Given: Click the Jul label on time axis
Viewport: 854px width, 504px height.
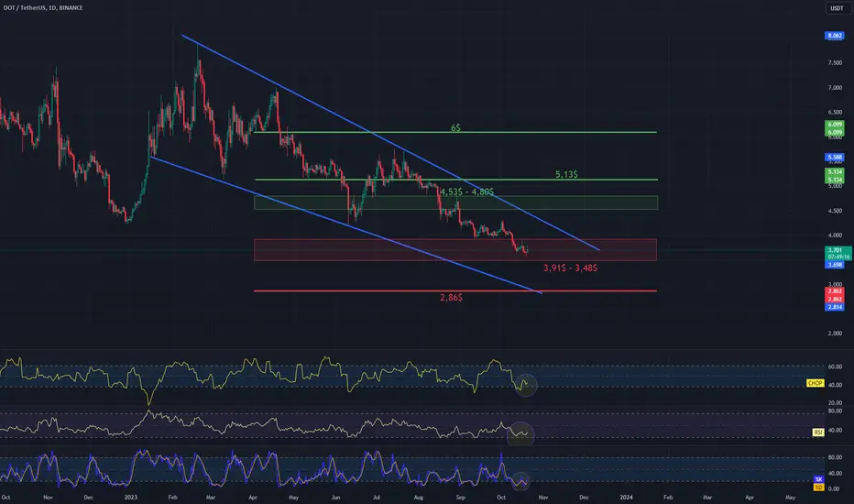Looking at the screenshot, I should [377, 497].
